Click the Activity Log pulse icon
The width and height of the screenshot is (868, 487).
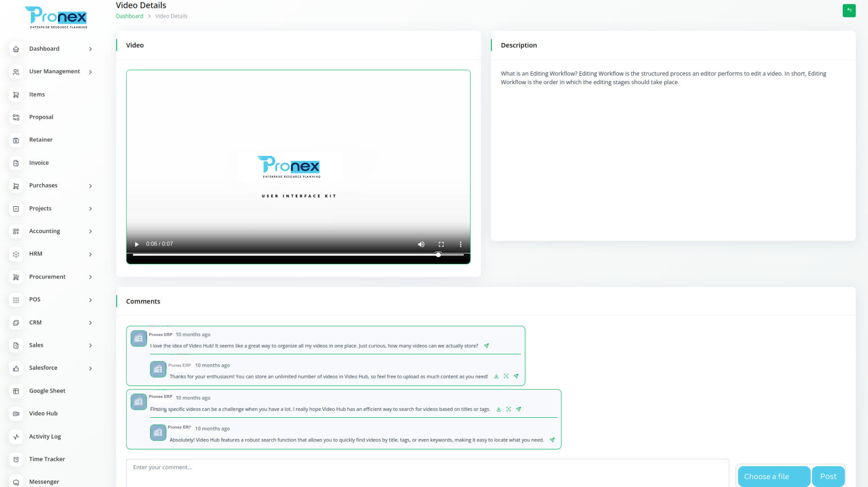16,437
